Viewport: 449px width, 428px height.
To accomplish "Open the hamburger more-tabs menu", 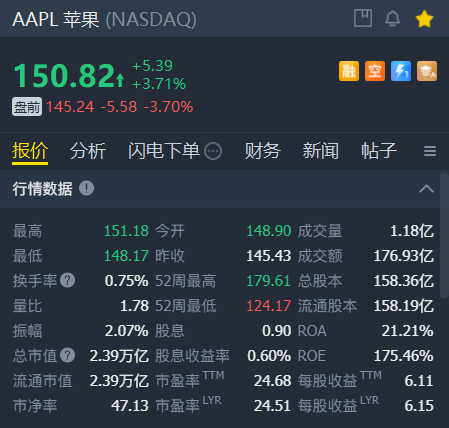I will coord(430,151).
